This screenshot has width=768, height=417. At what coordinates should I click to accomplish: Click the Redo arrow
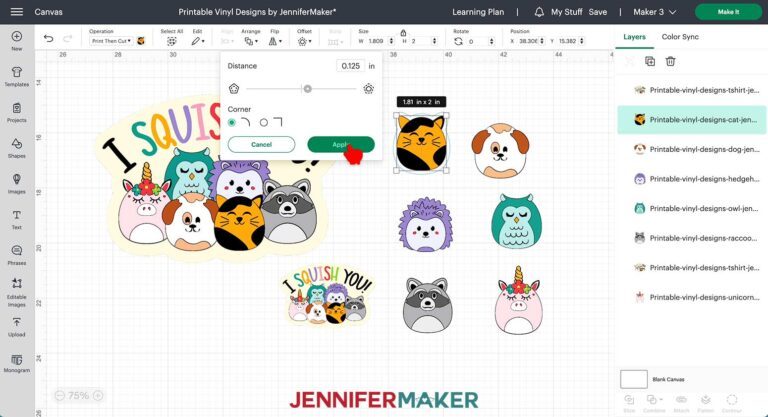(x=68, y=38)
